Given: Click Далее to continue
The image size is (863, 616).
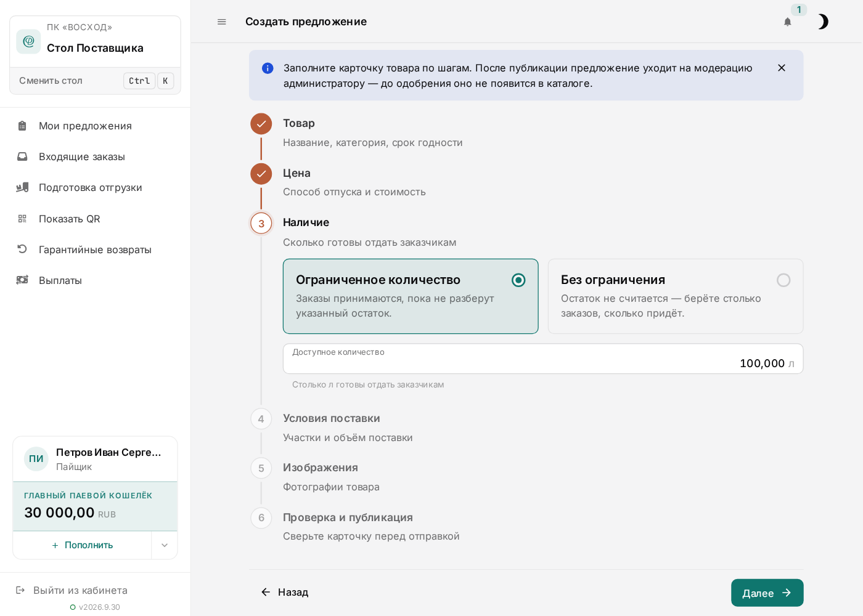Looking at the screenshot, I should 767,593.
